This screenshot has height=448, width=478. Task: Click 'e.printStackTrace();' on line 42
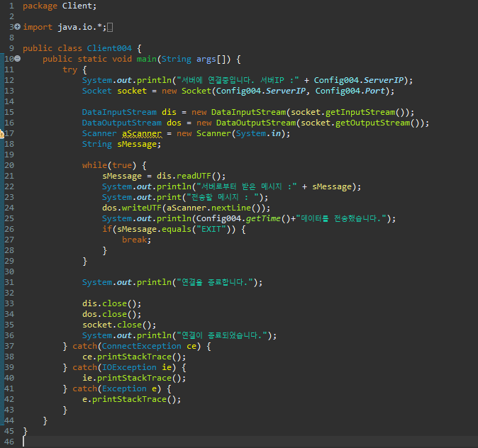[x=131, y=399]
